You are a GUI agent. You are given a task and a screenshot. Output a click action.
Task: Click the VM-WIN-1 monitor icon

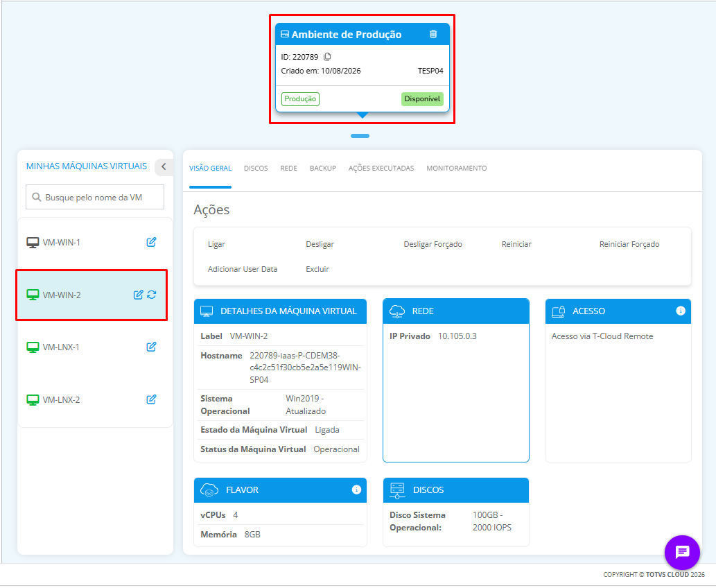click(x=33, y=243)
